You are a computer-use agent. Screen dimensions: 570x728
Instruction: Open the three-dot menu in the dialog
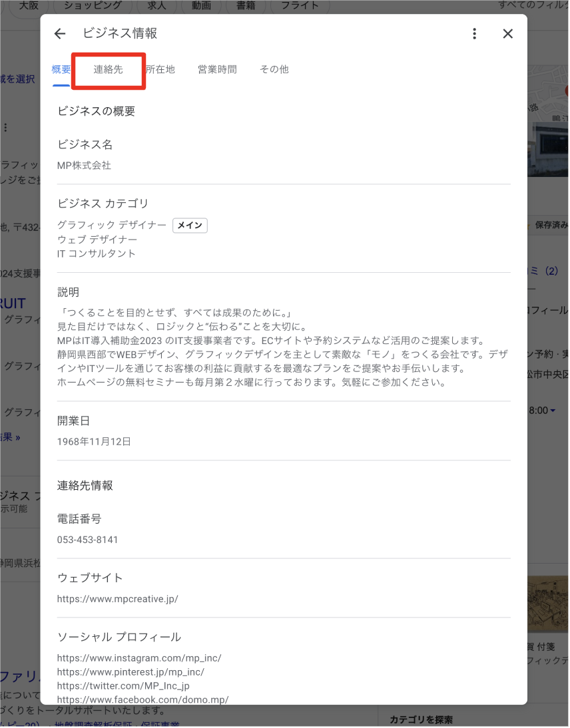point(475,33)
